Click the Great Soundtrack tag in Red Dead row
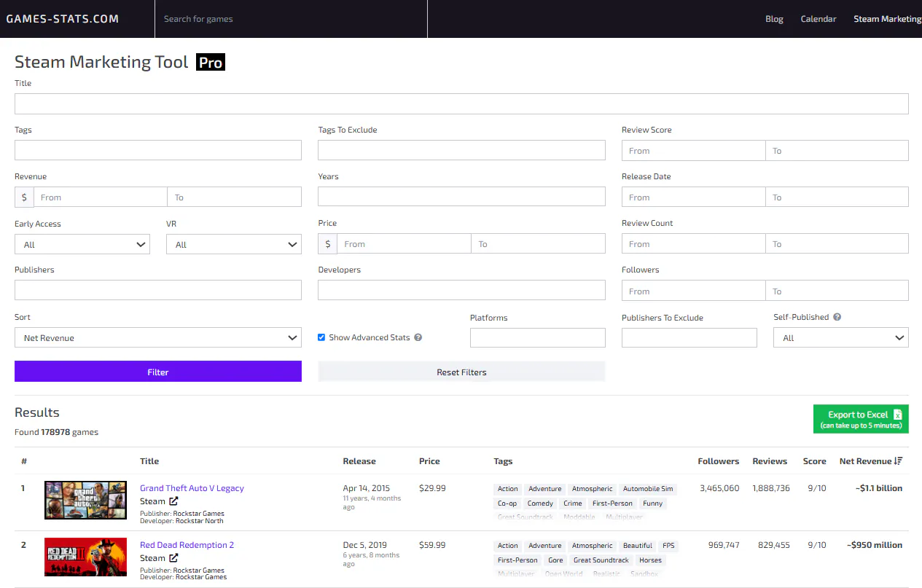This screenshot has height=588, width=922. pos(601,560)
